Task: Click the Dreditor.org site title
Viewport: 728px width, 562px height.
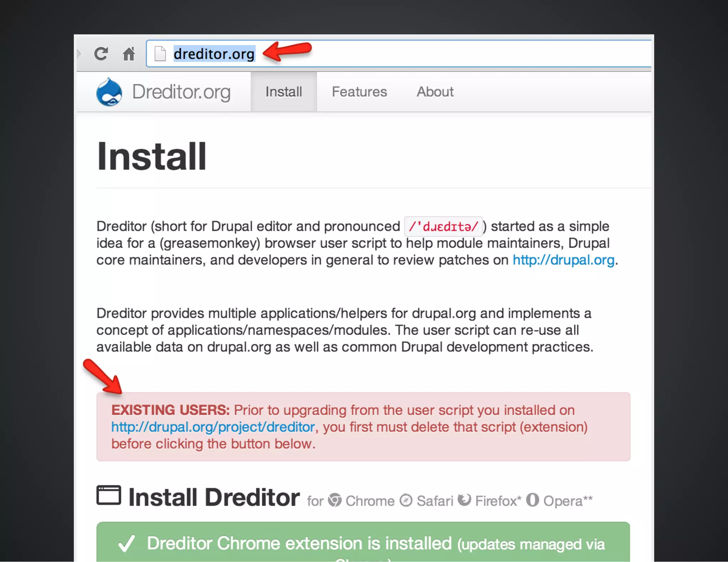Action: [x=181, y=92]
